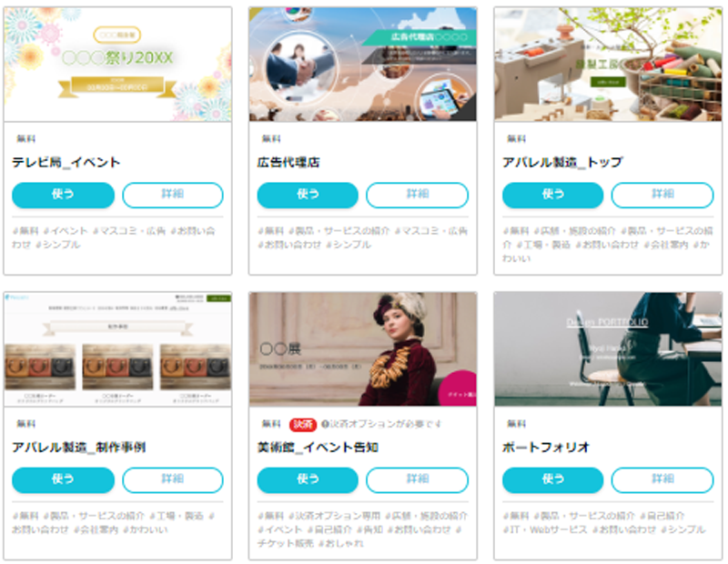Open 詳細 for ポートフォリオ template

pos(662,480)
